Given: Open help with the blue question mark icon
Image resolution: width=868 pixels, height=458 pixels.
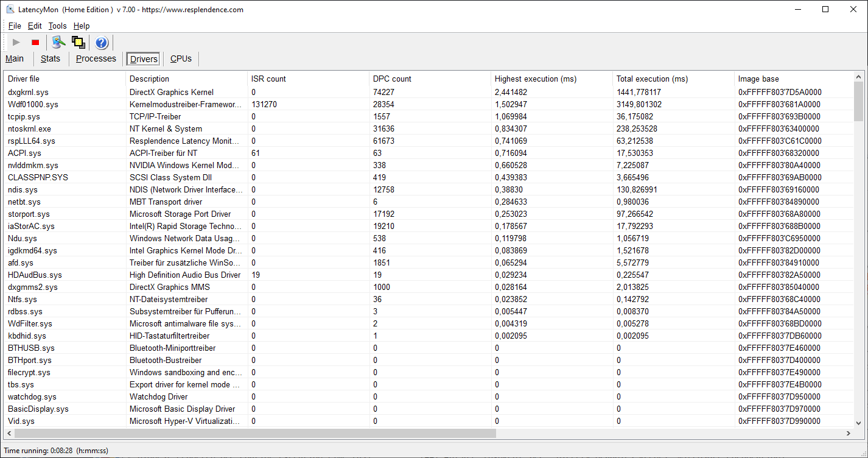Looking at the screenshot, I should 102,43.
